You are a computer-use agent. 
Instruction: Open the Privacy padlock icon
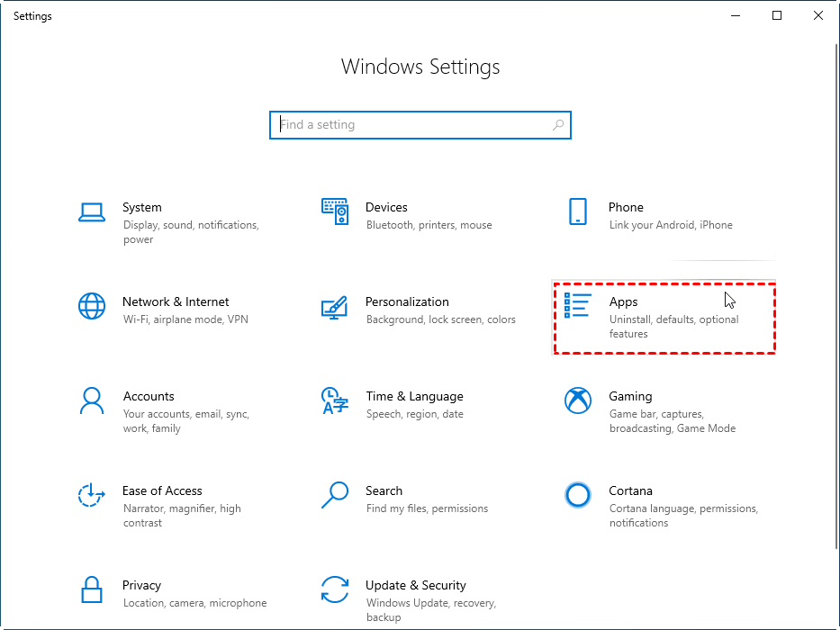point(92,590)
